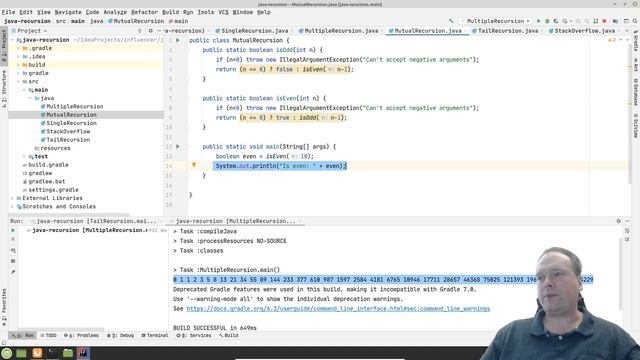Run the MultipleRecursion configuration with the play icon
Screen dimensions: 640x360
click(x=538, y=21)
